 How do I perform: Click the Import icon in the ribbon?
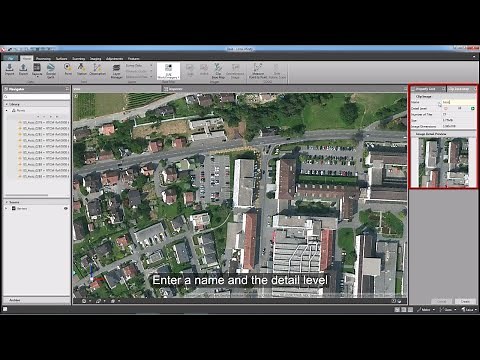10,69
